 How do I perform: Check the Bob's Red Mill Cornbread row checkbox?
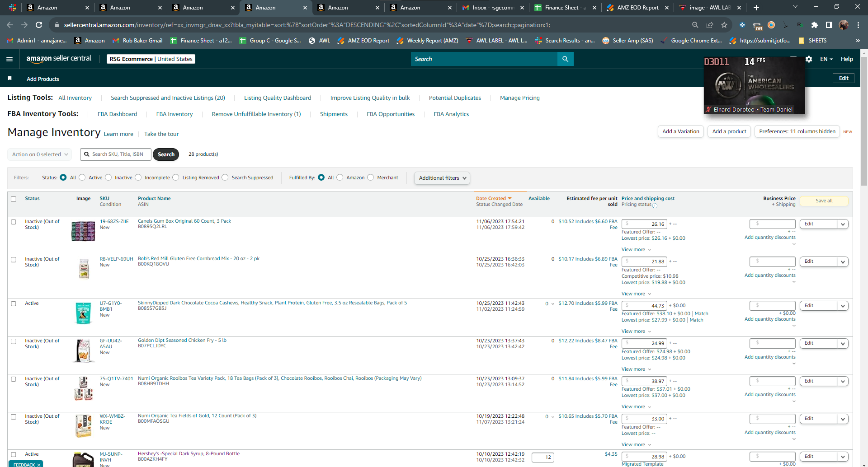(x=14, y=260)
